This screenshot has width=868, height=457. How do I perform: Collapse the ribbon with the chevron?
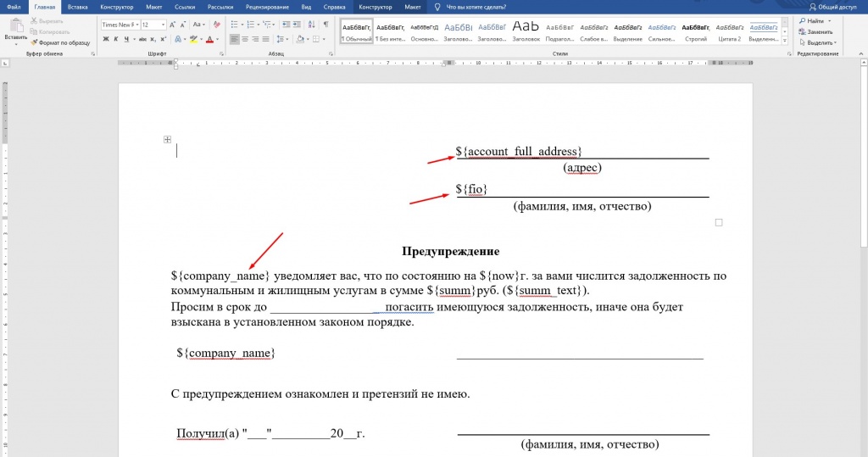coord(861,53)
